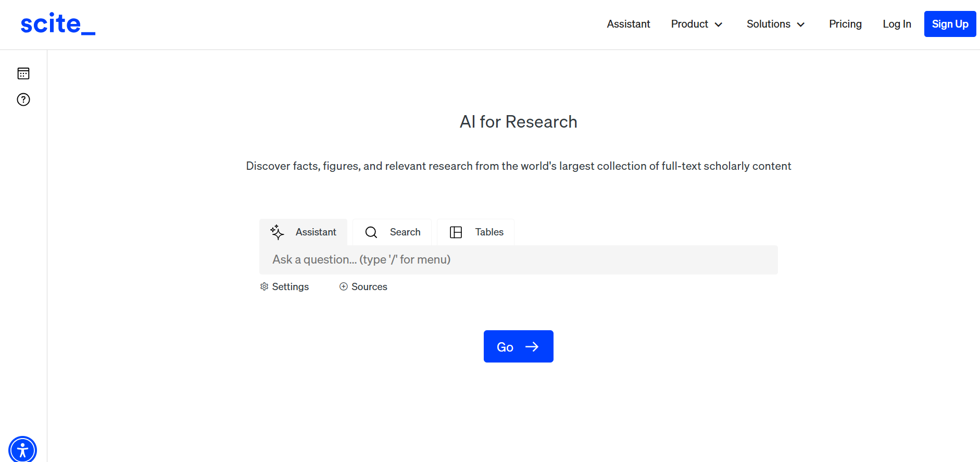980x462 pixels.
Task: Click the help question mark icon
Action: (x=23, y=99)
